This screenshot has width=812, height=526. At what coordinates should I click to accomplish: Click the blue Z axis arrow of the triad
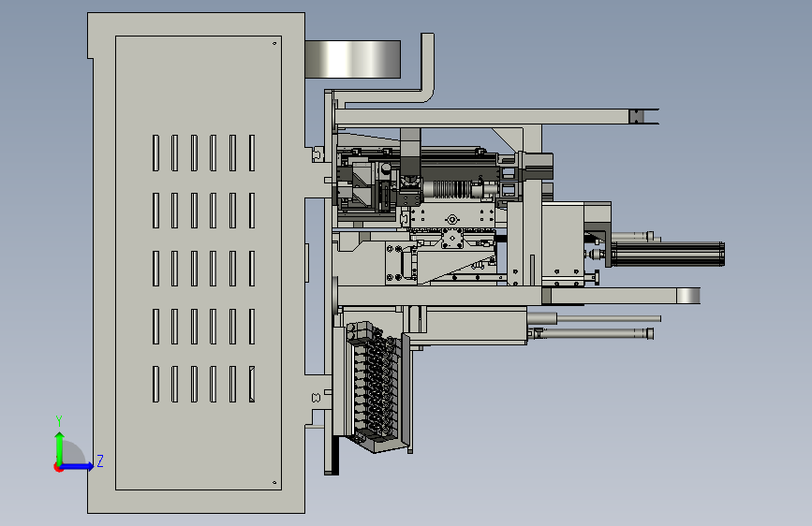(77, 466)
